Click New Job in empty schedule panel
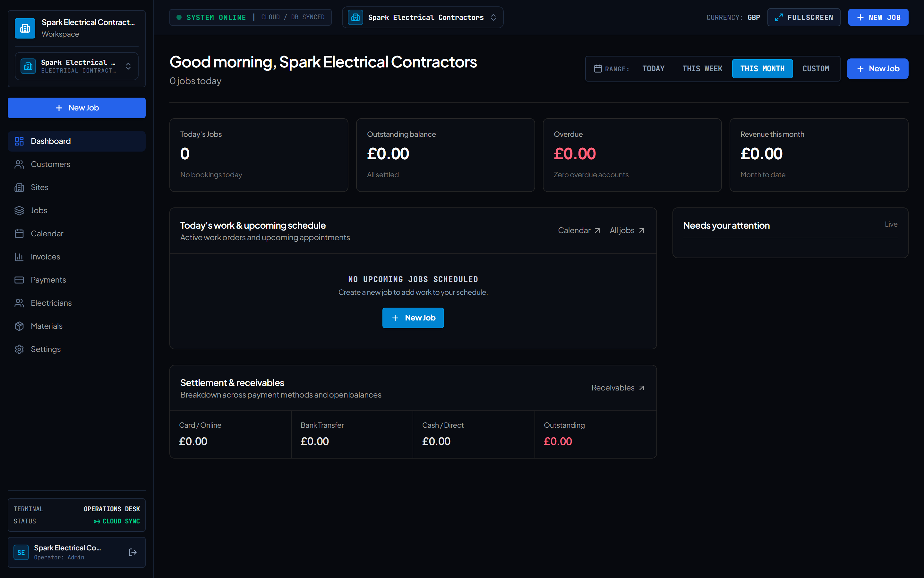924x578 pixels. [x=413, y=318]
